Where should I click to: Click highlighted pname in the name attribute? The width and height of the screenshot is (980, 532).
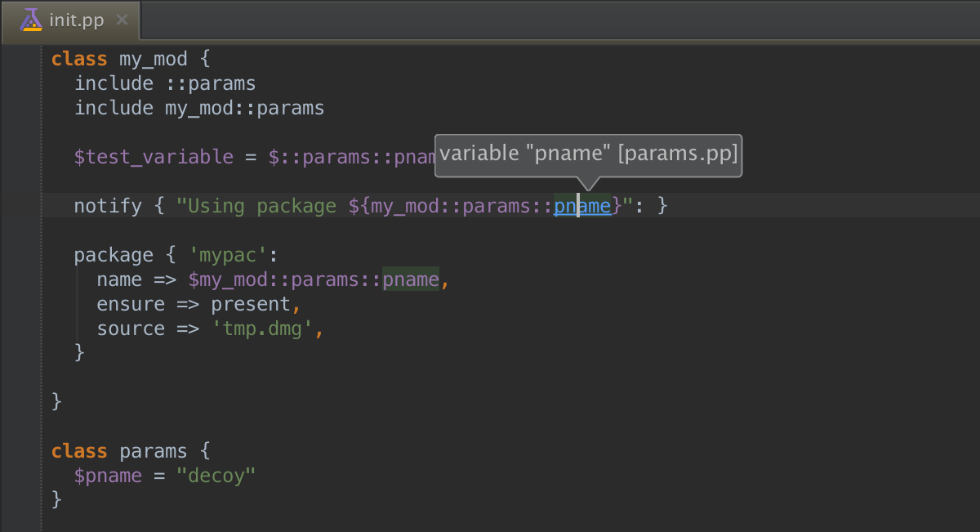(411, 279)
